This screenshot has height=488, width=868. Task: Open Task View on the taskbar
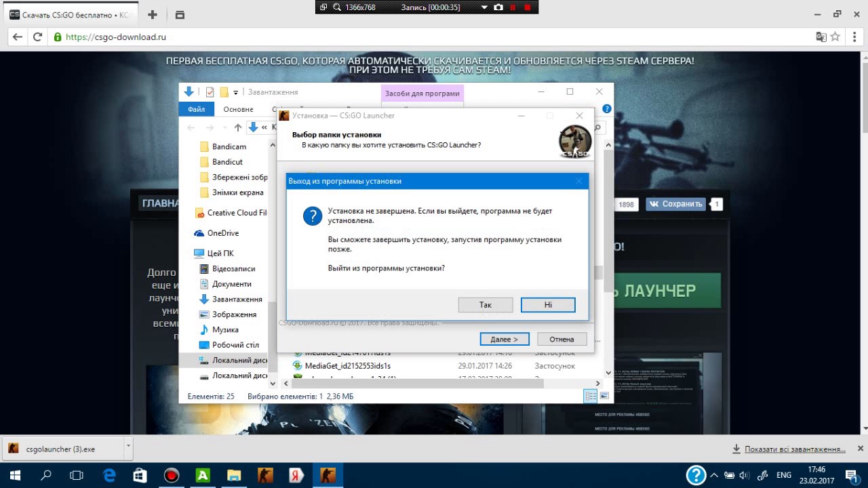pyautogui.click(x=77, y=475)
